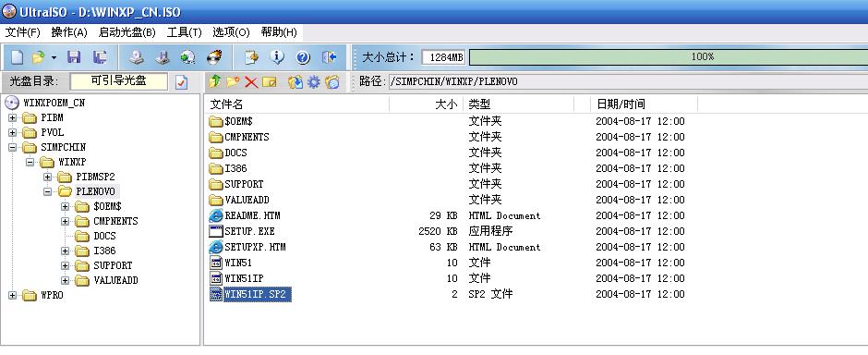Click the folder-with-globe icon right of gear
The height and width of the screenshot is (355, 868).
coord(332,82)
